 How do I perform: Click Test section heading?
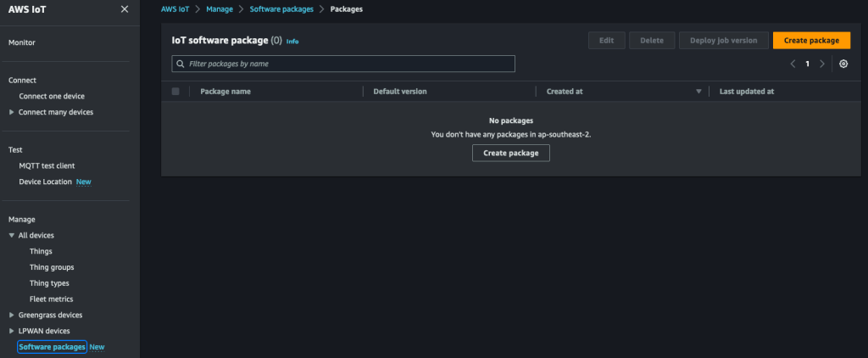click(x=15, y=149)
